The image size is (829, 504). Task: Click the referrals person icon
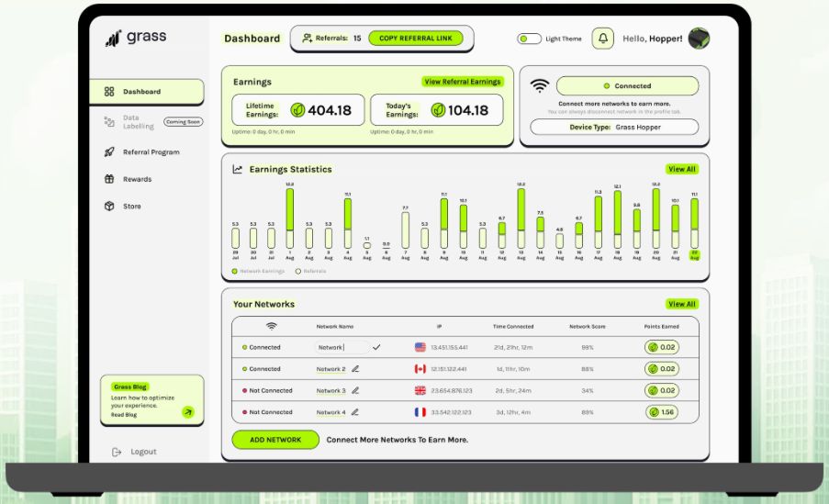(x=308, y=38)
